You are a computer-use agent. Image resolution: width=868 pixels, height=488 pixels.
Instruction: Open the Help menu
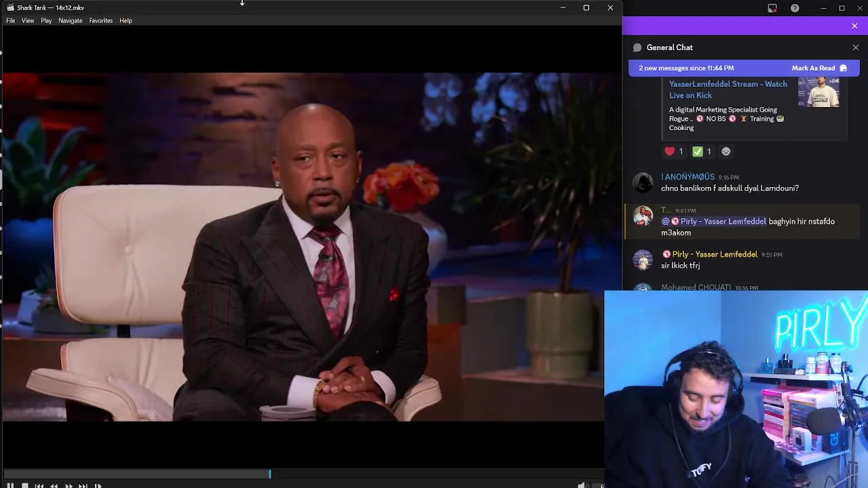coord(126,20)
